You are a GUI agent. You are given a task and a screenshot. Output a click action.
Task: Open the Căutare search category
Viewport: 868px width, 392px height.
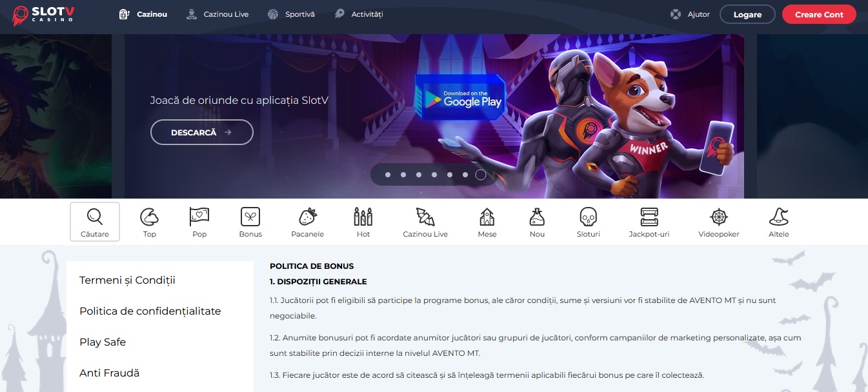95,222
